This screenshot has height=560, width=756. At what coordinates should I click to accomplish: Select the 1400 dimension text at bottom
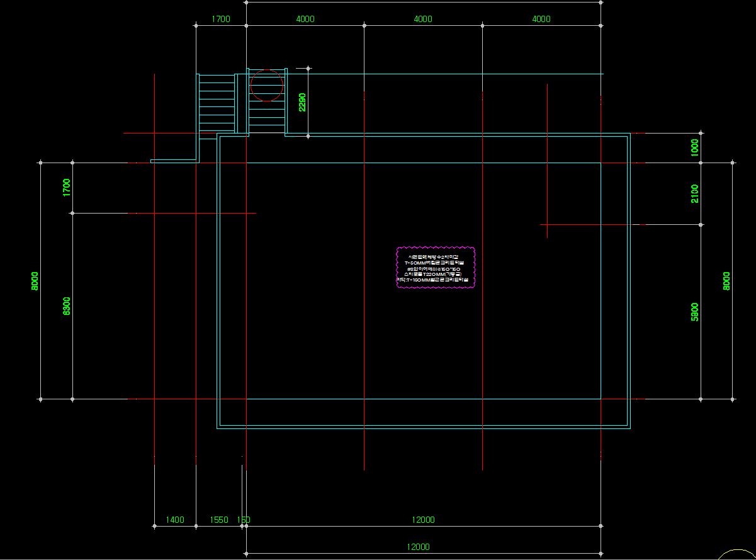175,520
